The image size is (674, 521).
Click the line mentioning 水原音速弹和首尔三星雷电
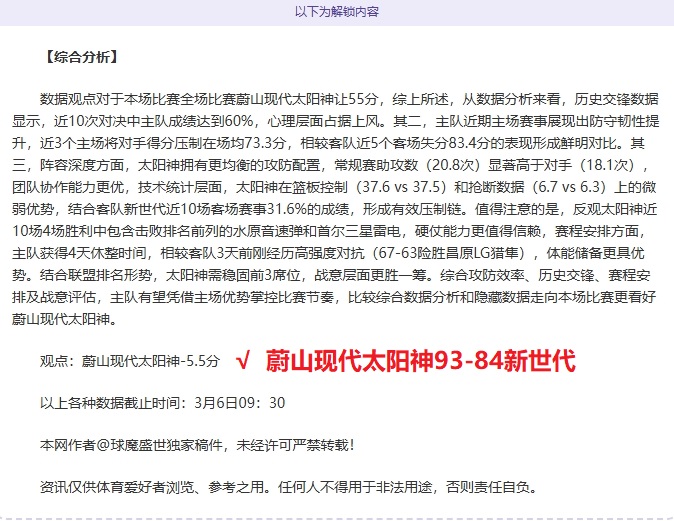coord(329,231)
